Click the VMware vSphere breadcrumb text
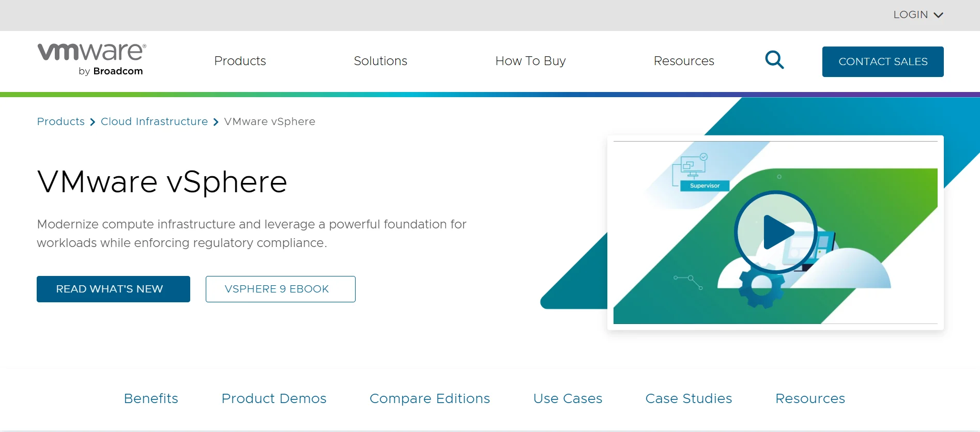 [269, 121]
